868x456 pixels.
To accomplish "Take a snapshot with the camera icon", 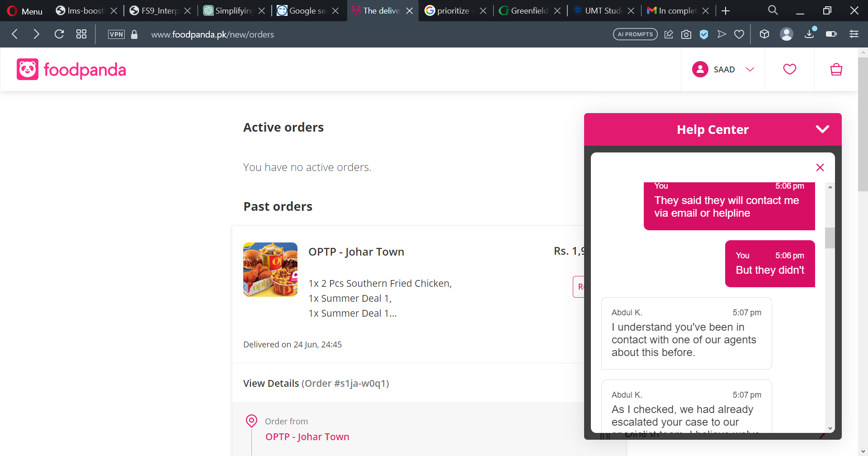I will [686, 34].
